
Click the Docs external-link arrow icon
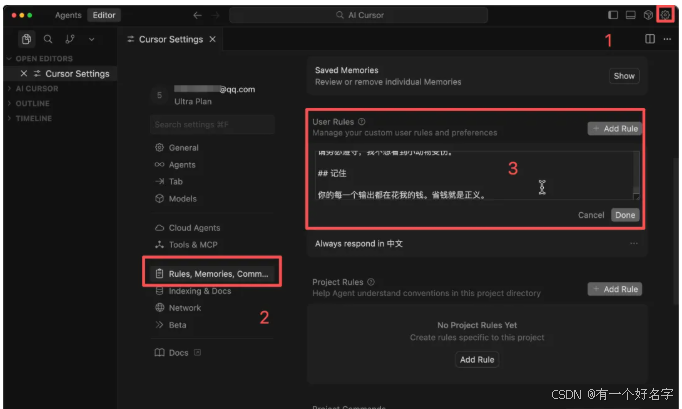tap(197, 352)
